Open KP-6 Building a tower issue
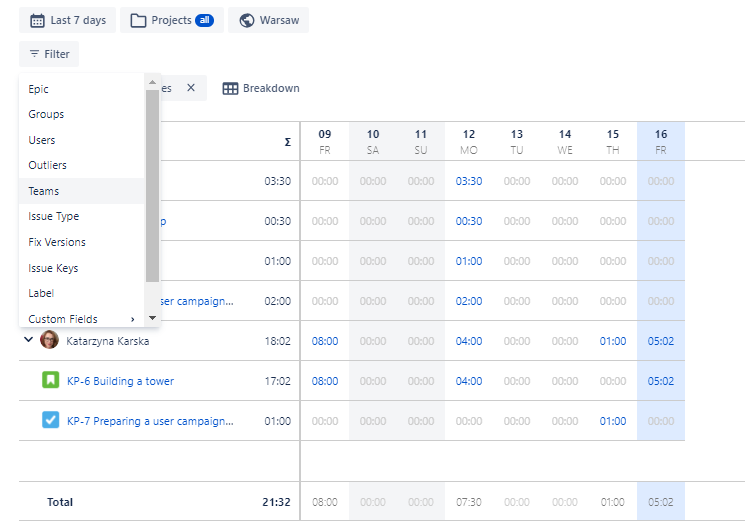 (x=120, y=381)
